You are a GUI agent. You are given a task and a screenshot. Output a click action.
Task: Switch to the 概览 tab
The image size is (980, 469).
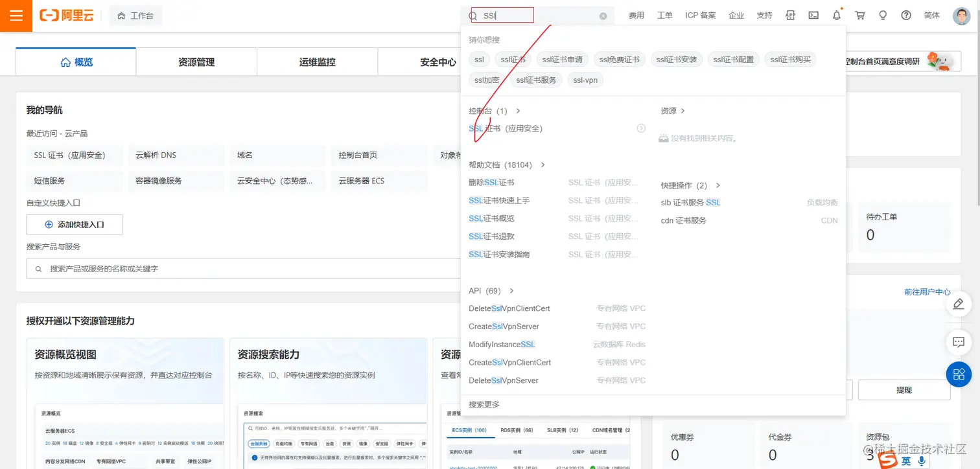[76, 62]
